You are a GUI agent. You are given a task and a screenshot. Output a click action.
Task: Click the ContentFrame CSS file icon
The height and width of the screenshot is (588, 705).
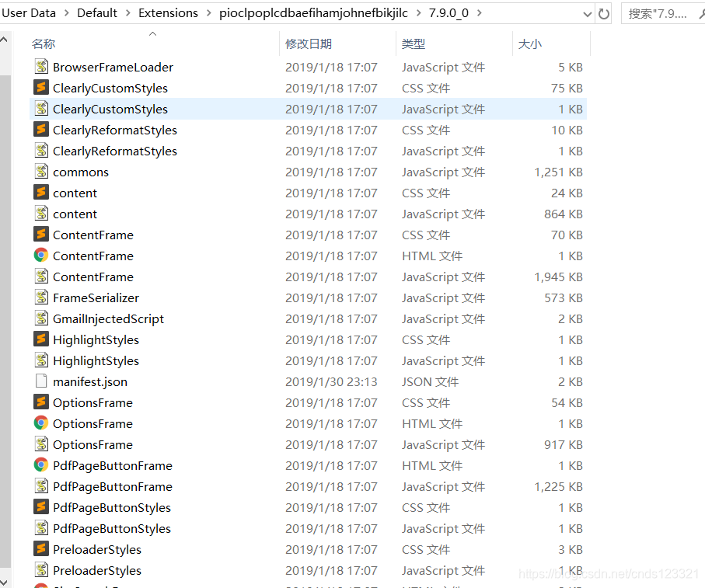(x=41, y=235)
